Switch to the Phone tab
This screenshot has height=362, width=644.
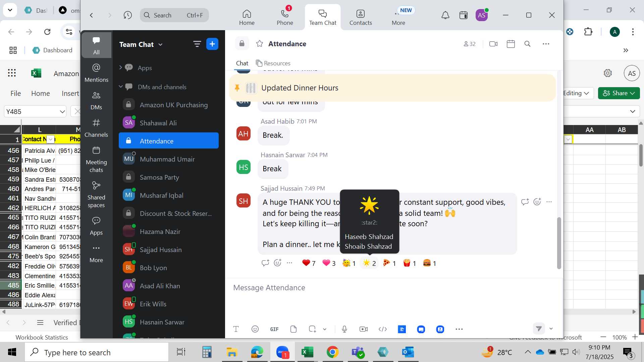coord(285,17)
